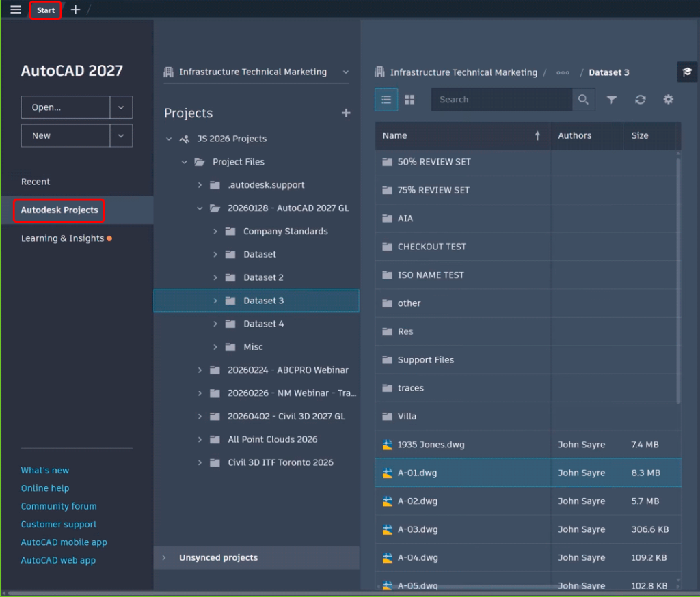Open the learning graduation cap icon

687,71
